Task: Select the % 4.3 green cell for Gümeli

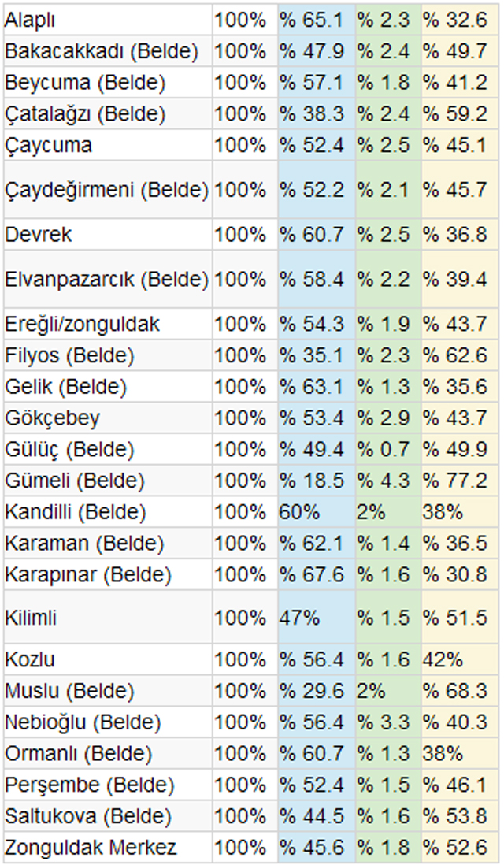Action: click(x=388, y=481)
